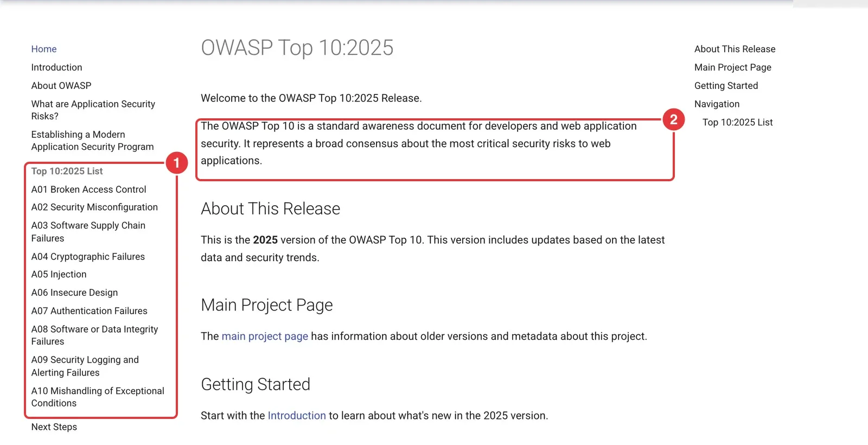The width and height of the screenshot is (868, 445).
Task: Open the About OWASP page
Action: click(61, 86)
